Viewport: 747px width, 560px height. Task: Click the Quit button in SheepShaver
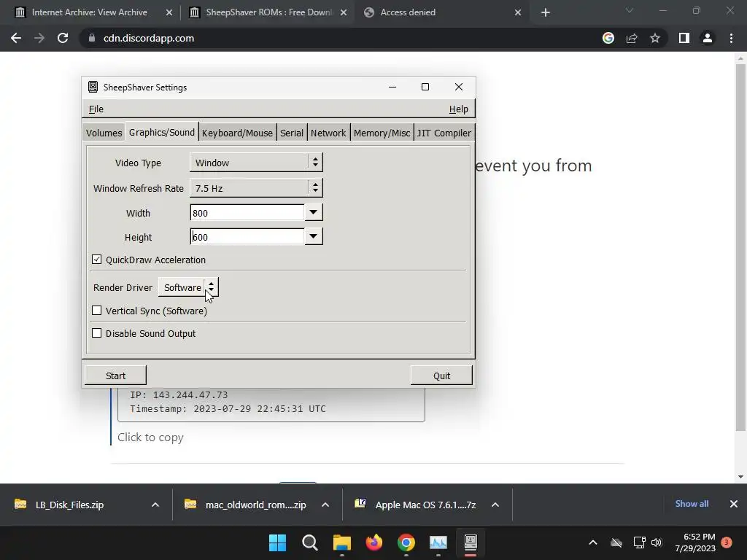tap(441, 376)
